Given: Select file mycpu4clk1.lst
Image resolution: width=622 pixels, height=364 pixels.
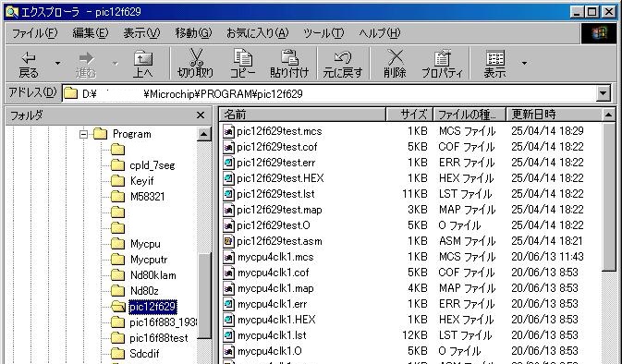Looking at the screenshot, I should click(x=272, y=335).
